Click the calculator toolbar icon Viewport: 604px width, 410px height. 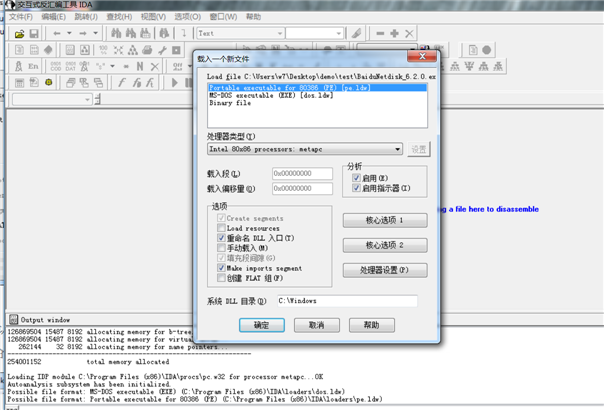point(19,82)
